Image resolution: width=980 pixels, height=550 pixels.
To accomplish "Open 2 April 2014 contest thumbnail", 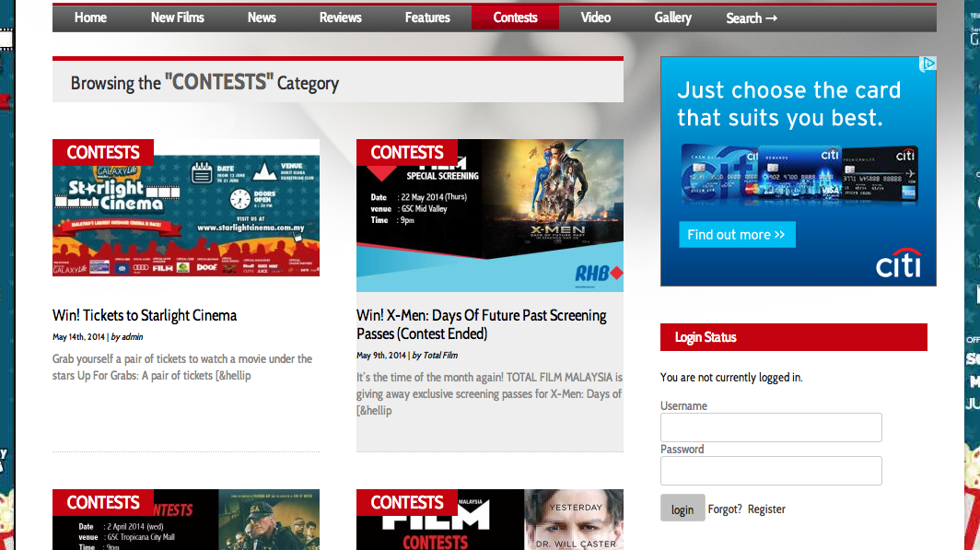I will (x=186, y=520).
